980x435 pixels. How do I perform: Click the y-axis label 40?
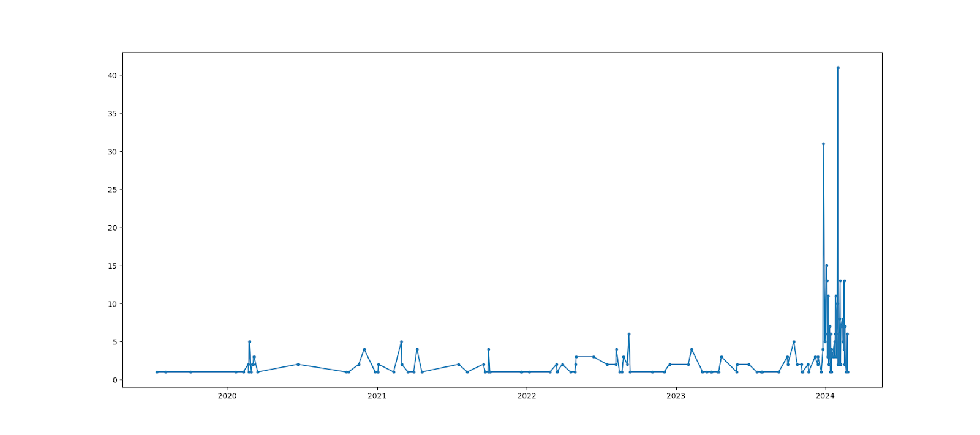click(112, 76)
